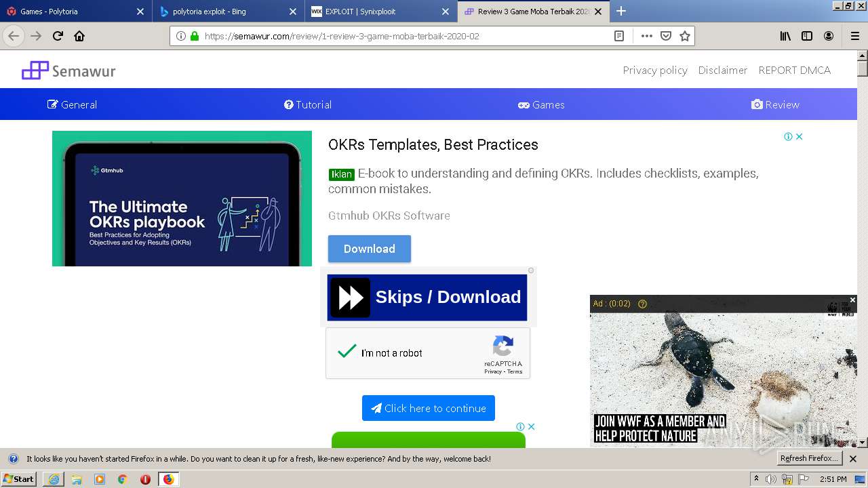Screen dimensions: 868x488
Task: Click Firefox taskbar button
Action: coord(168,479)
